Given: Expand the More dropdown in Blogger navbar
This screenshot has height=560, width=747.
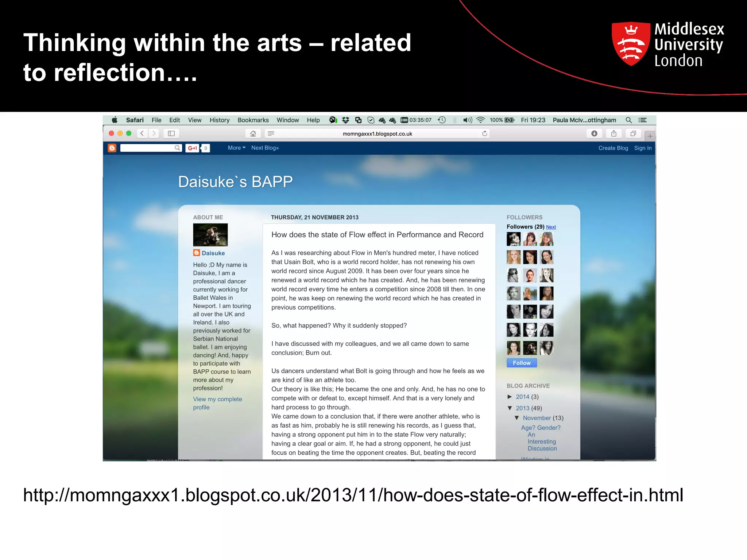Looking at the screenshot, I should (236, 148).
